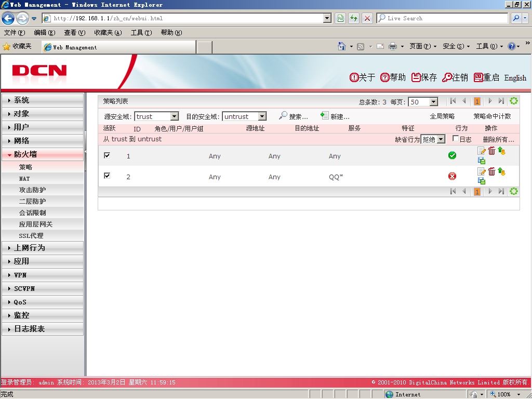This screenshot has width=532, height=399.
Task: Click the red deny action icon of rule 2
Action: point(453,176)
